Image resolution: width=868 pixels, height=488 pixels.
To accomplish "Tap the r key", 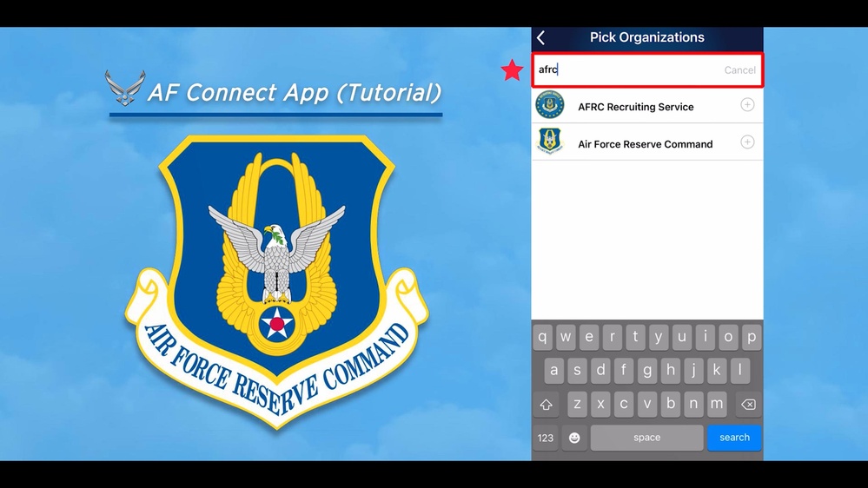I will 613,337.
